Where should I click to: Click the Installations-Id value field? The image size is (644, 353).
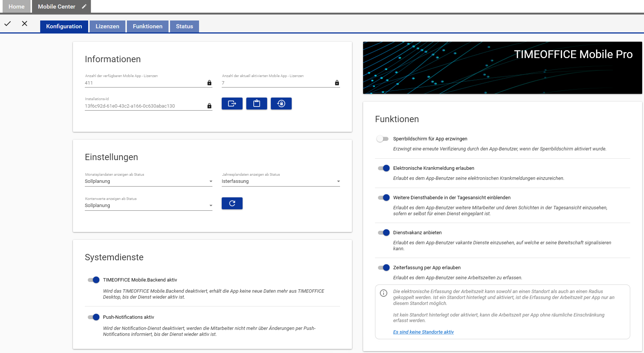point(148,106)
